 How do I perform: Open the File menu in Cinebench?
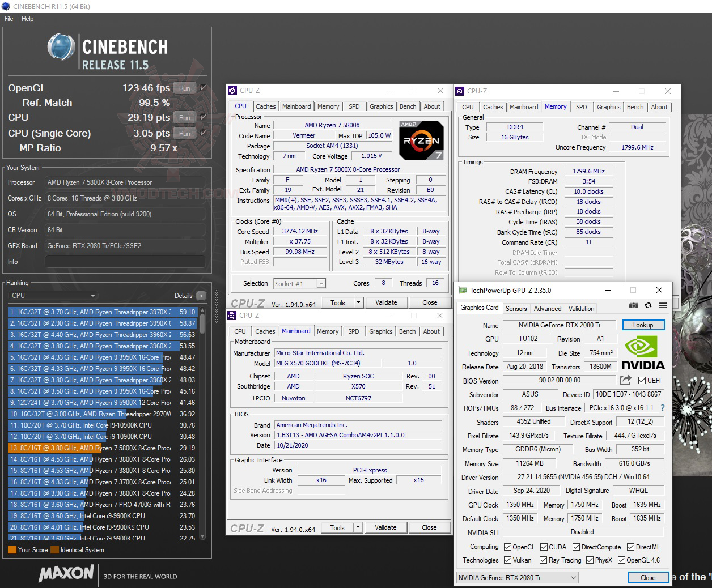click(x=9, y=19)
